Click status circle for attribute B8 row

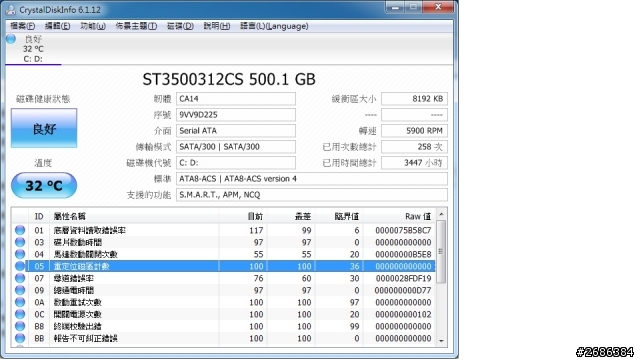(x=20, y=326)
